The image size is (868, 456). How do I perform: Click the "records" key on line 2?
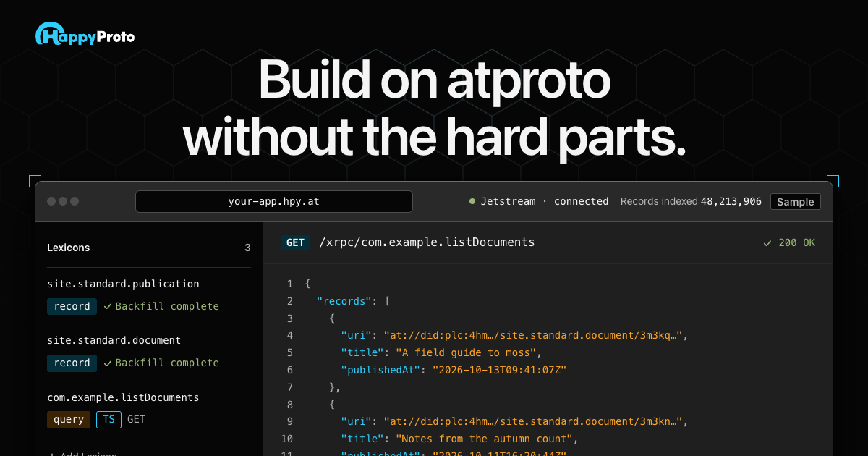coord(344,301)
